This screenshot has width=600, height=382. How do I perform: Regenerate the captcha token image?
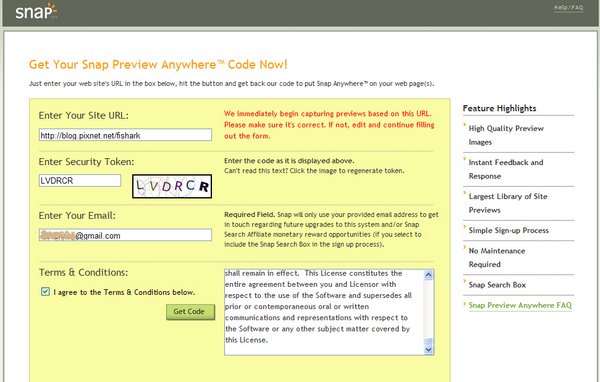172,186
